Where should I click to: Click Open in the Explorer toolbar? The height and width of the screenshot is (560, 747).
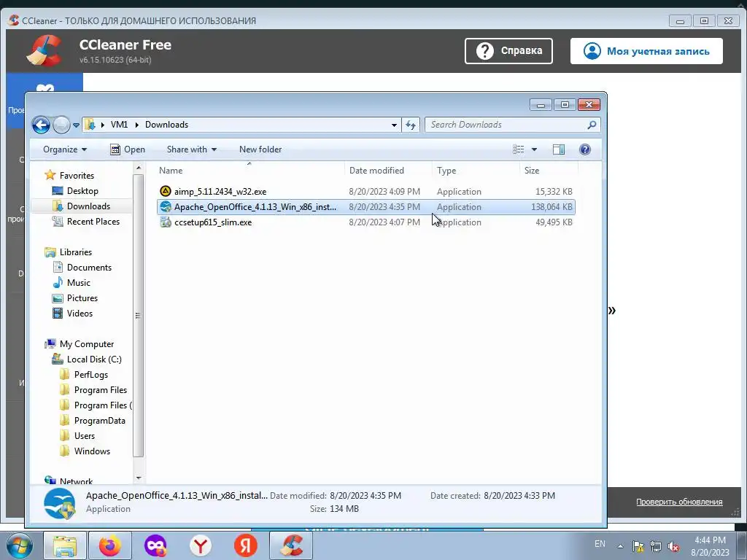[128, 149]
